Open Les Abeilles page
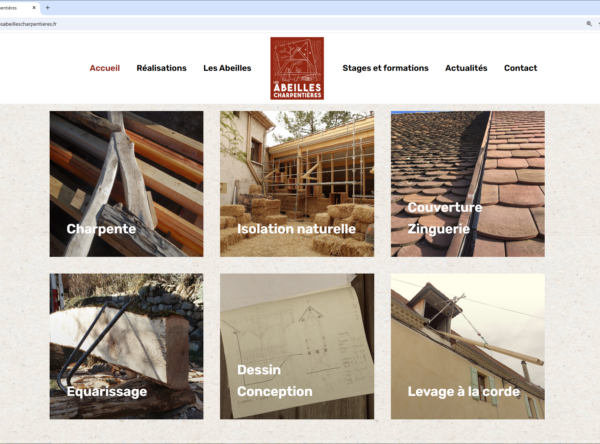This screenshot has width=600, height=444. coord(227,68)
